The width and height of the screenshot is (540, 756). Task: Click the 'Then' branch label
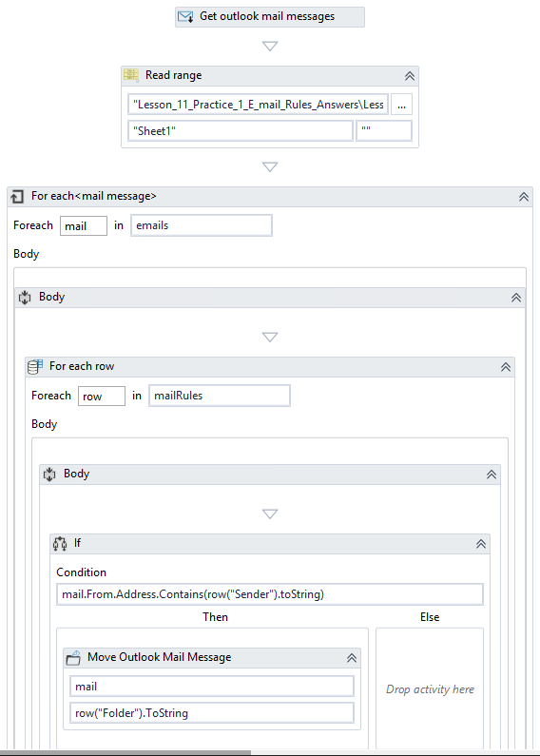tap(215, 617)
